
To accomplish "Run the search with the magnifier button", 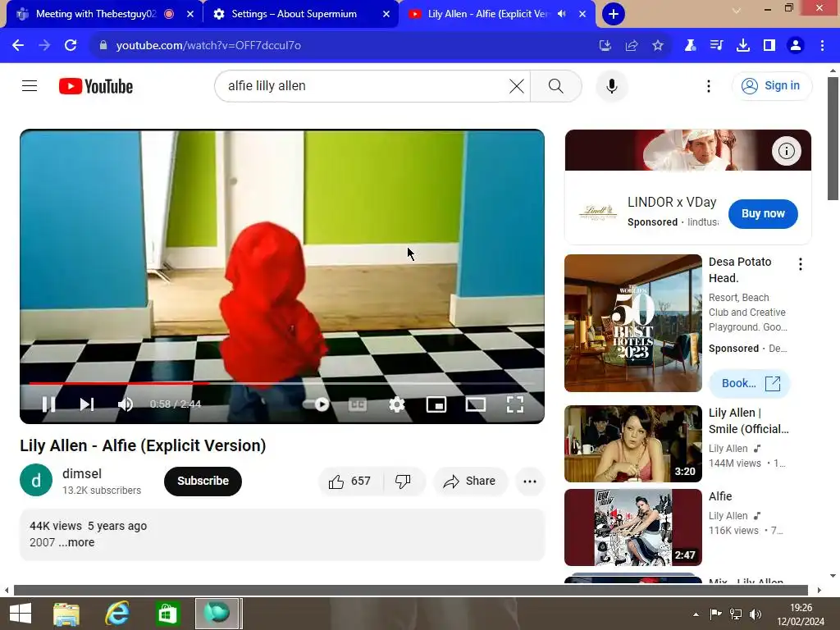I will (x=556, y=85).
